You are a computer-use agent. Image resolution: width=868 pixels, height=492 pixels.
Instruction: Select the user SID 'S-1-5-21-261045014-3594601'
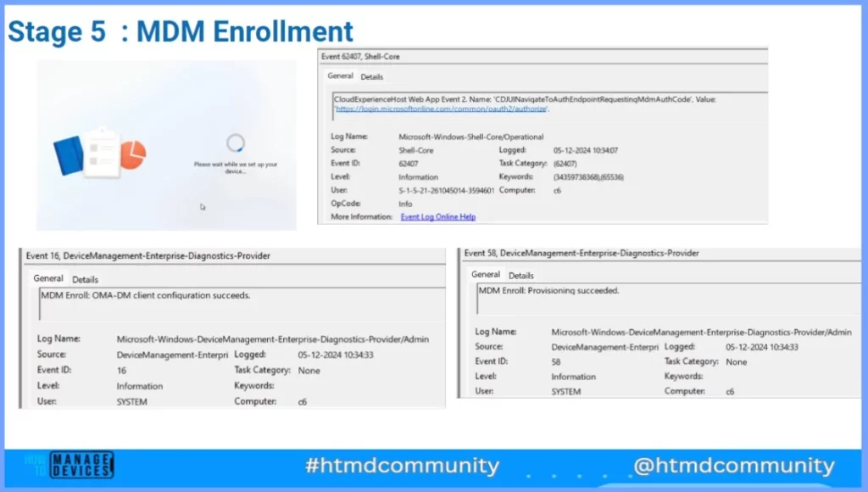pyautogui.click(x=446, y=191)
